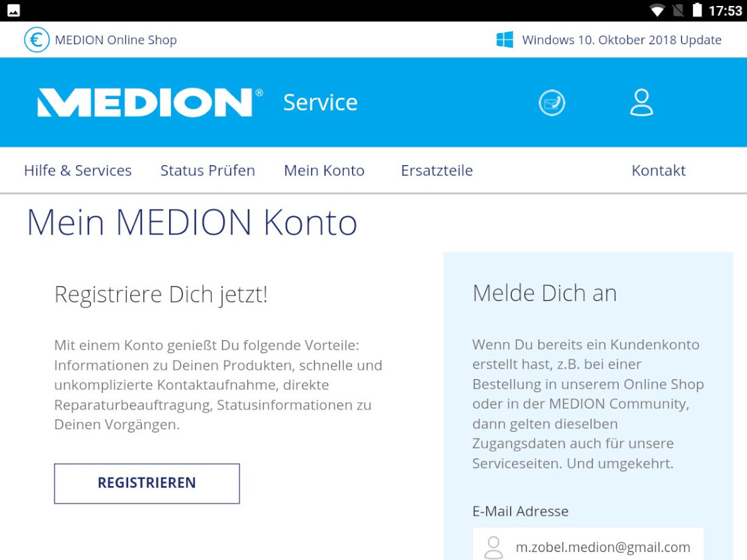Tap the Wi-Fi icon in the status bar
This screenshot has width=747, height=560.
tap(657, 11)
